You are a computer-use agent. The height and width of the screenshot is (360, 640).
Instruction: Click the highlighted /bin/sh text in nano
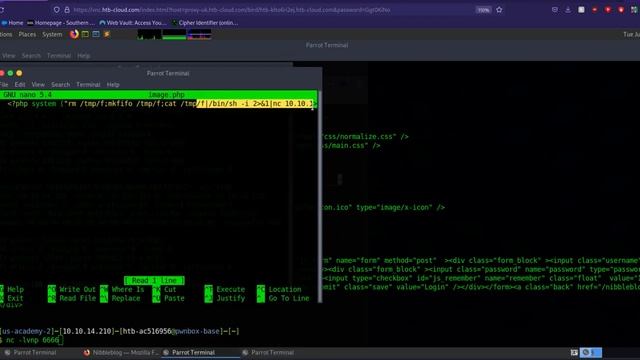[222, 104]
